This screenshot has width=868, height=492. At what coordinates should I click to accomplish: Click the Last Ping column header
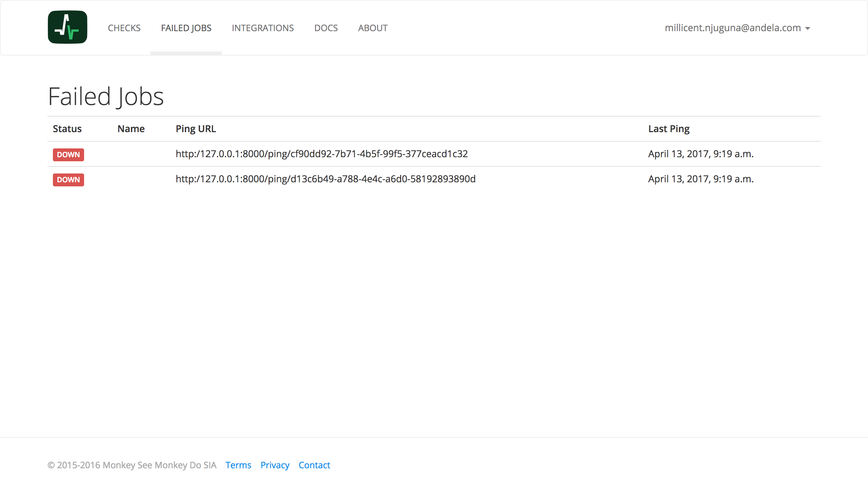[669, 129]
